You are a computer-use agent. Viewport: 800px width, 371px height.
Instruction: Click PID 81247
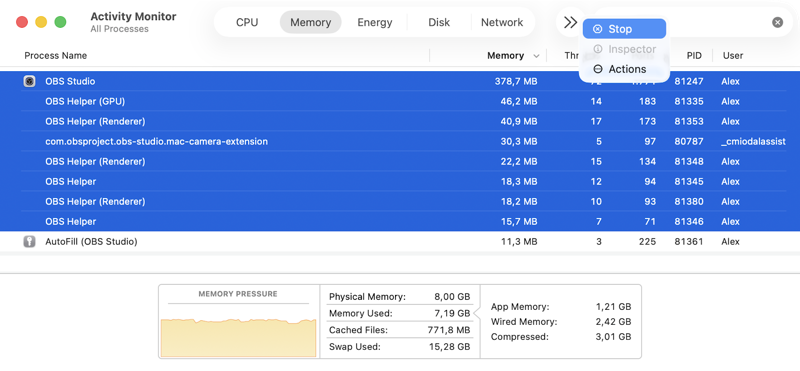pos(689,81)
